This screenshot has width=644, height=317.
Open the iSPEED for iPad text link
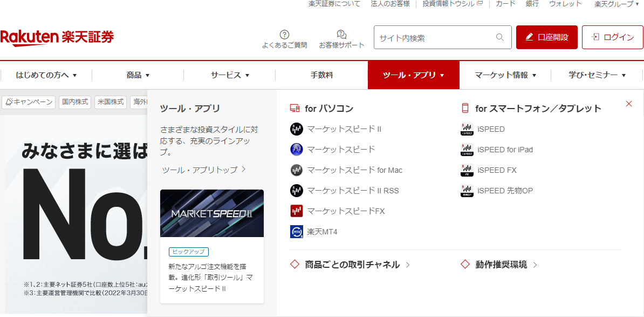point(505,150)
